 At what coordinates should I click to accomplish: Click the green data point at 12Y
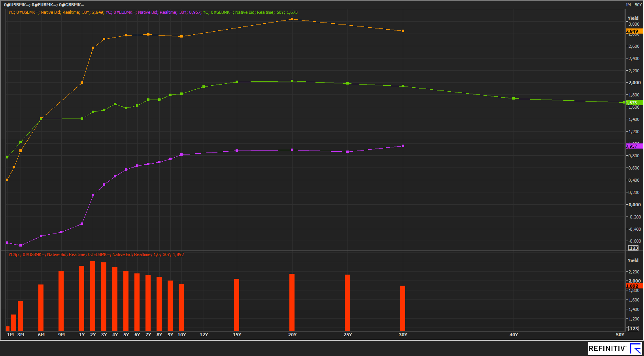coord(204,87)
